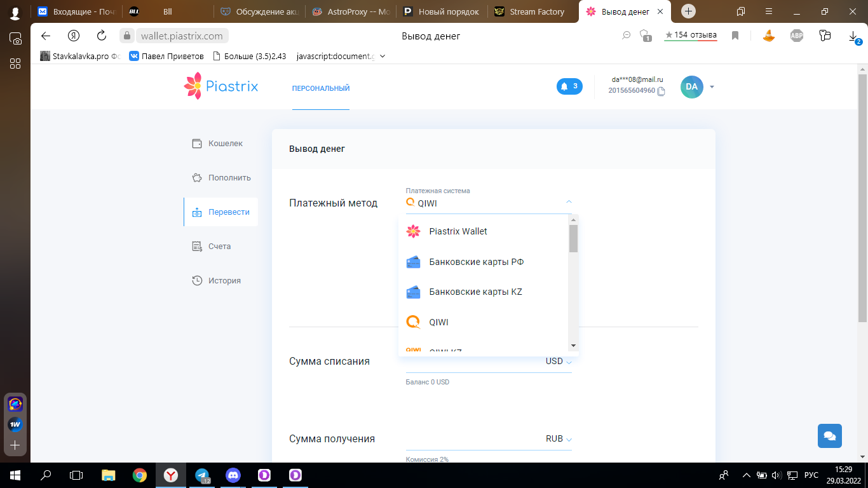Image resolution: width=868 pixels, height=488 pixels.
Task: Copy the account number 201565604960
Action: (661, 91)
